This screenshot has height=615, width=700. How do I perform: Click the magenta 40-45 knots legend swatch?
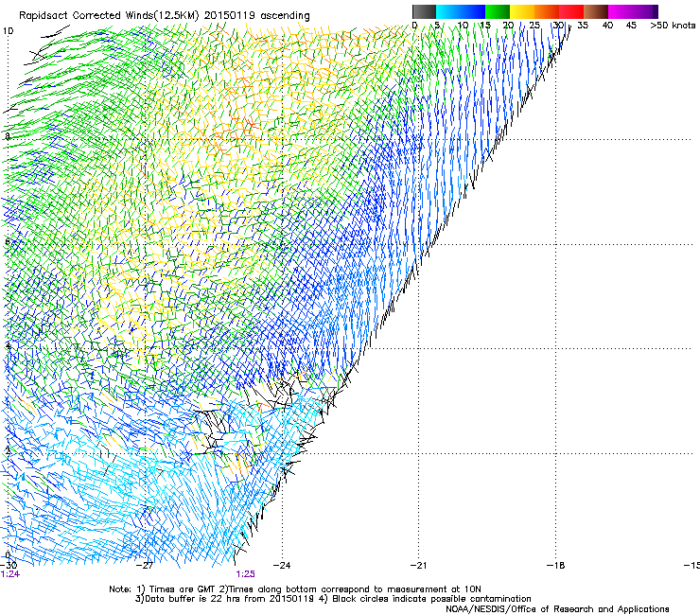click(621, 11)
